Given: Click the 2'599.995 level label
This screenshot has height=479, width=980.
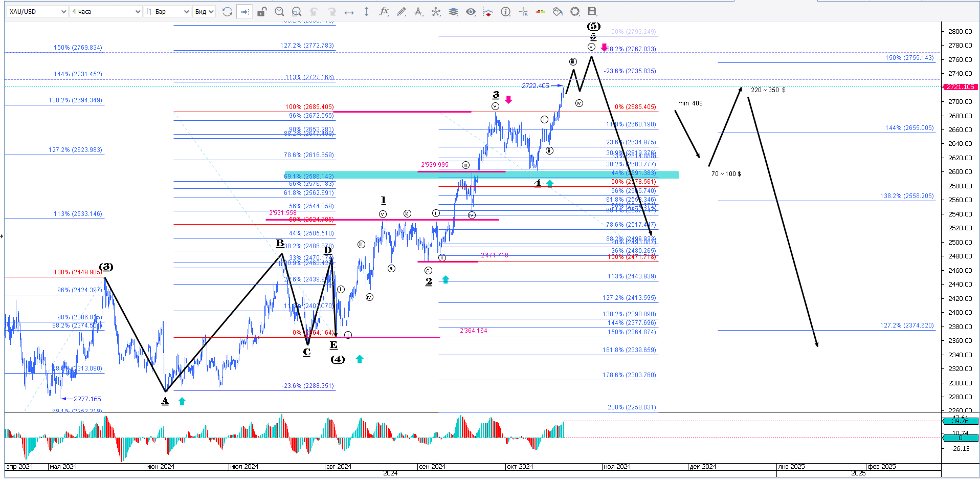Looking at the screenshot, I should [x=435, y=165].
